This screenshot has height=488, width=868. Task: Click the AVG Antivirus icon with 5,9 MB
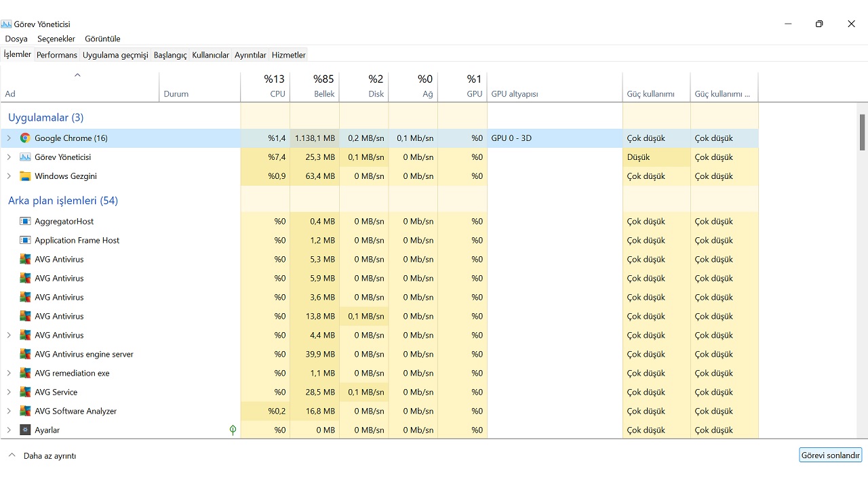pos(25,279)
